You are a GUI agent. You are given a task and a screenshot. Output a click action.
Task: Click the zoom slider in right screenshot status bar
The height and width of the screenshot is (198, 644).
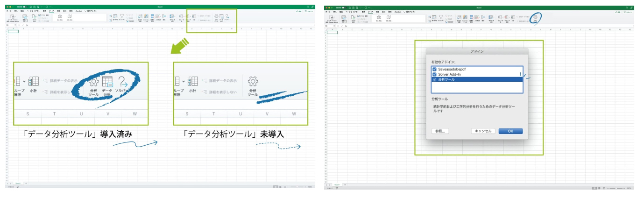pos(617,188)
